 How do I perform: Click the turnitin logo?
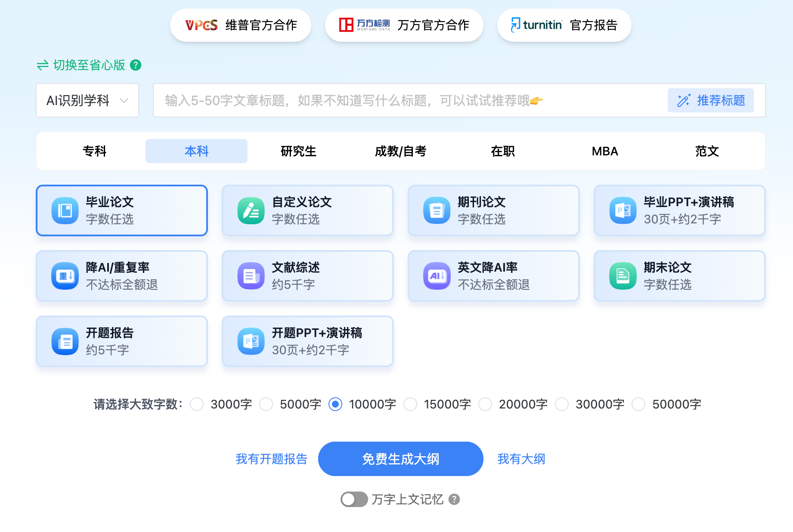point(536,25)
